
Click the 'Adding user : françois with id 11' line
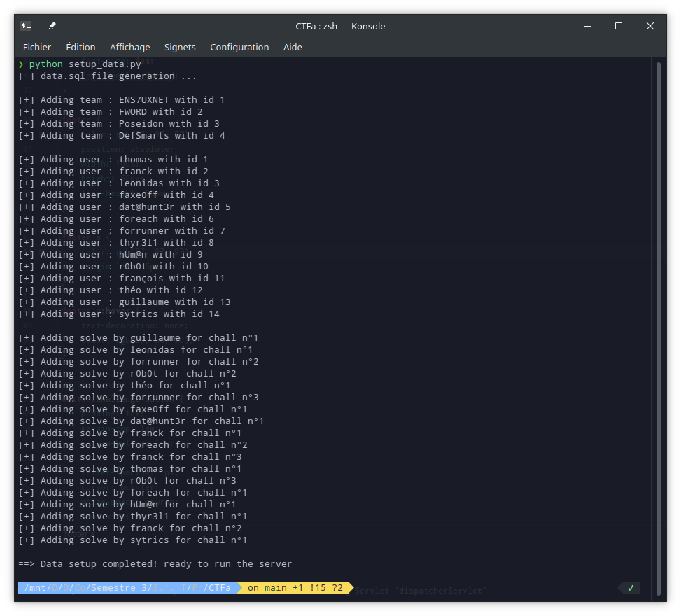122,279
